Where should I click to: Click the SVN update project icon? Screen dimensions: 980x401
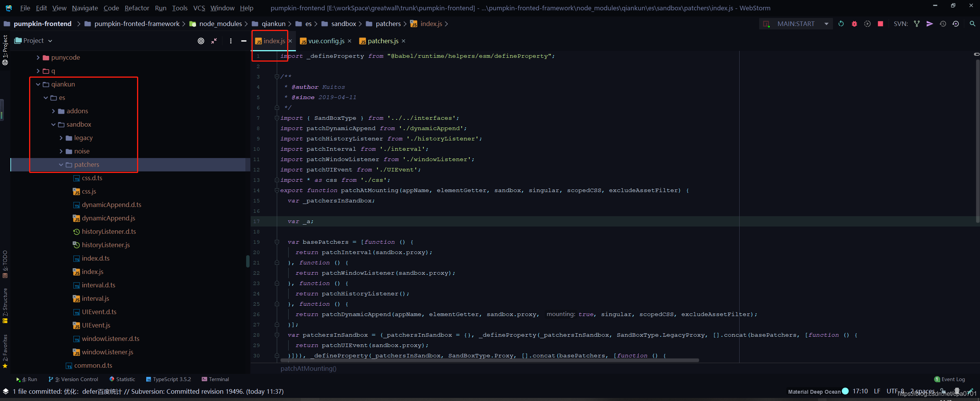coord(917,24)
